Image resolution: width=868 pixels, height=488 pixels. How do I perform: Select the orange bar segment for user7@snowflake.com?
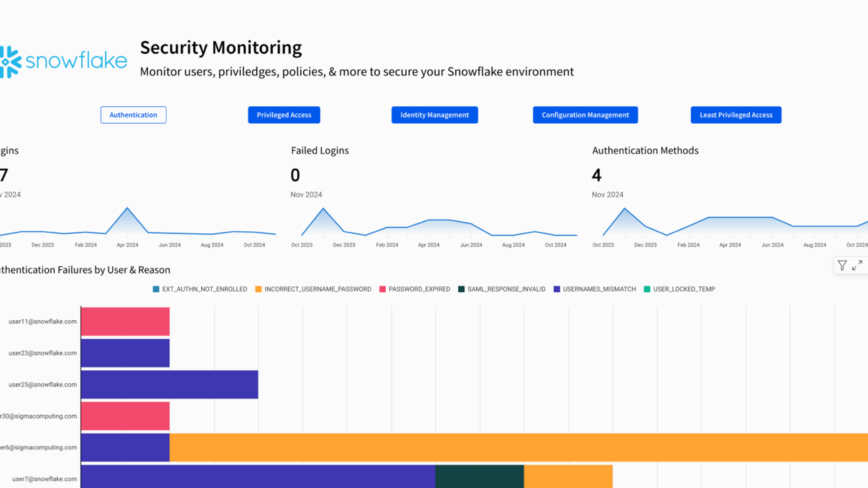568,476
